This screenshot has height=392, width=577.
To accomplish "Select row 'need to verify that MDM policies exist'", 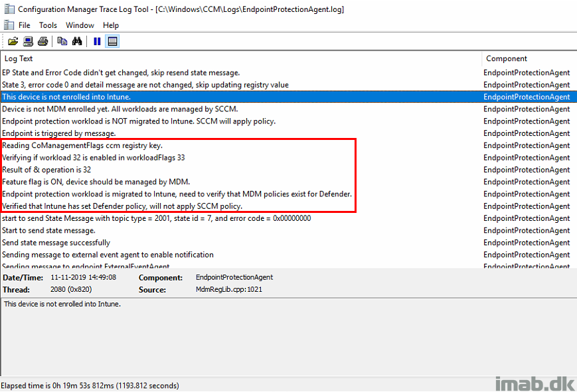I will coord(288,194).
